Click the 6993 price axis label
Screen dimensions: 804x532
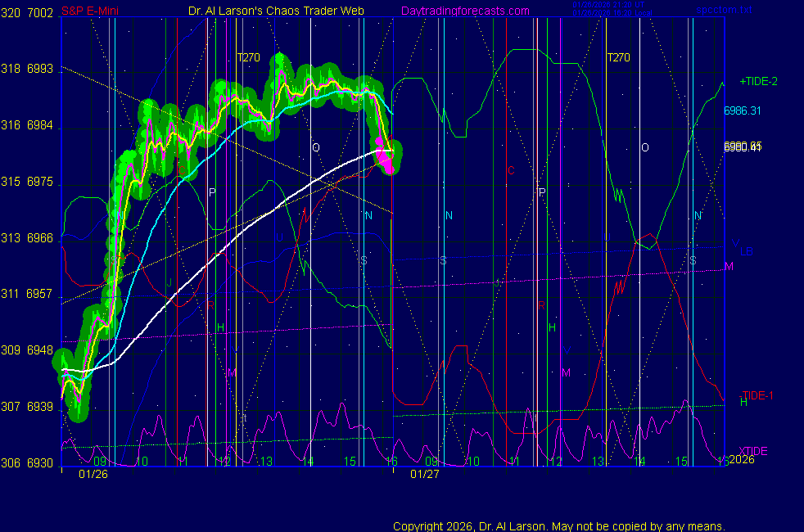point(41,70)
